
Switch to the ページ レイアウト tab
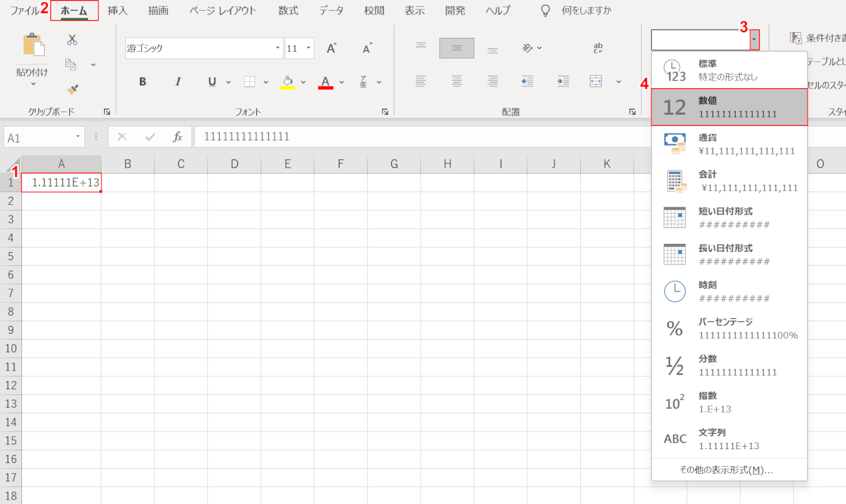[223, 11]
